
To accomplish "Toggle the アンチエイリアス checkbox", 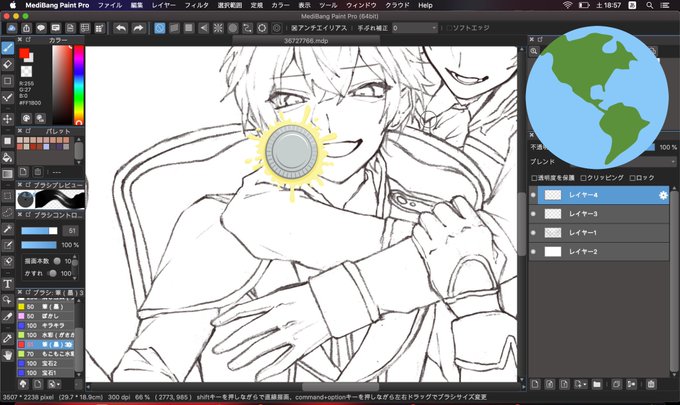I will pyautogui.click(x=294, y=28).
